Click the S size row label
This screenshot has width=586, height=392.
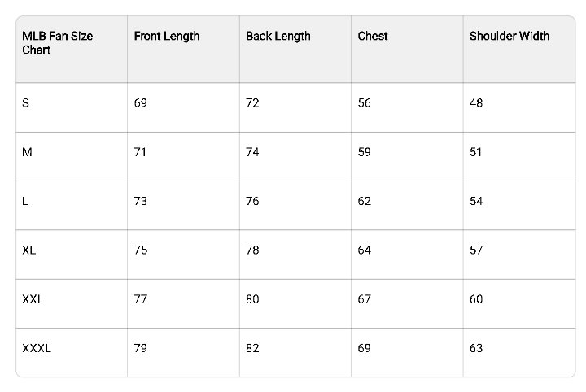tap(26, 103)
